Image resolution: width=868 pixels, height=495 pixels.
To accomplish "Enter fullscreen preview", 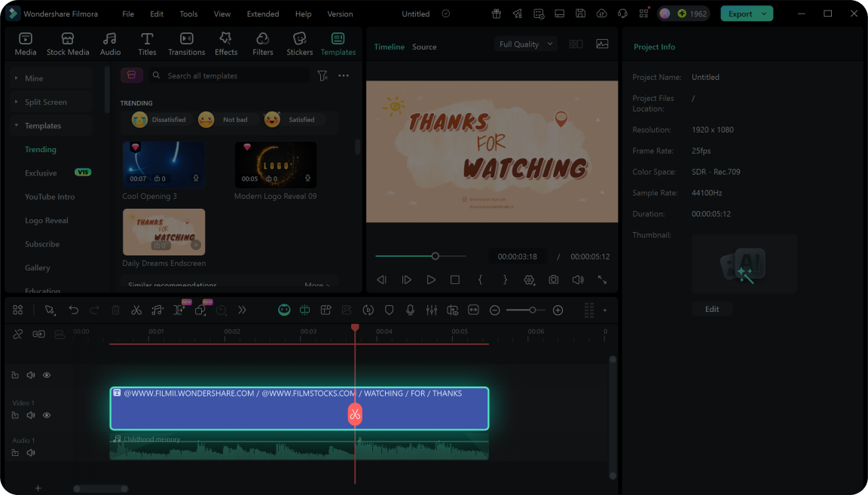I will coord(602,280).
